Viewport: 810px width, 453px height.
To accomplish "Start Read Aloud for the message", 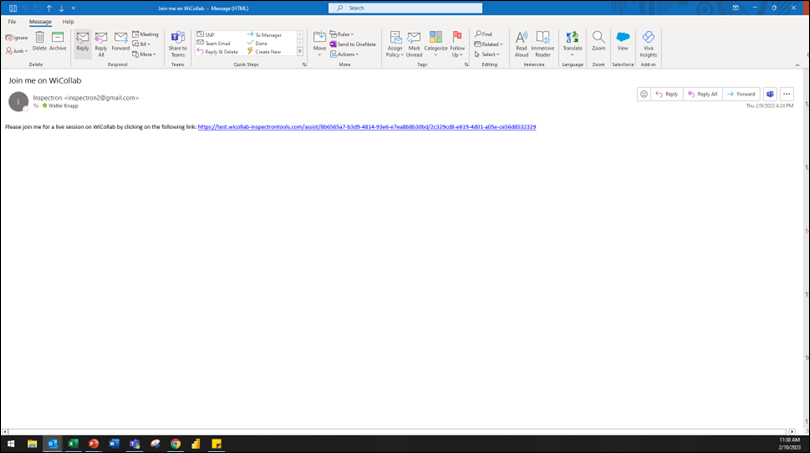I will click(521, 40).
